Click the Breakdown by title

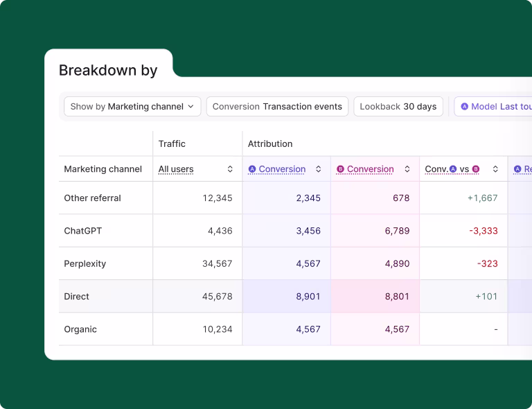(108, 71)
